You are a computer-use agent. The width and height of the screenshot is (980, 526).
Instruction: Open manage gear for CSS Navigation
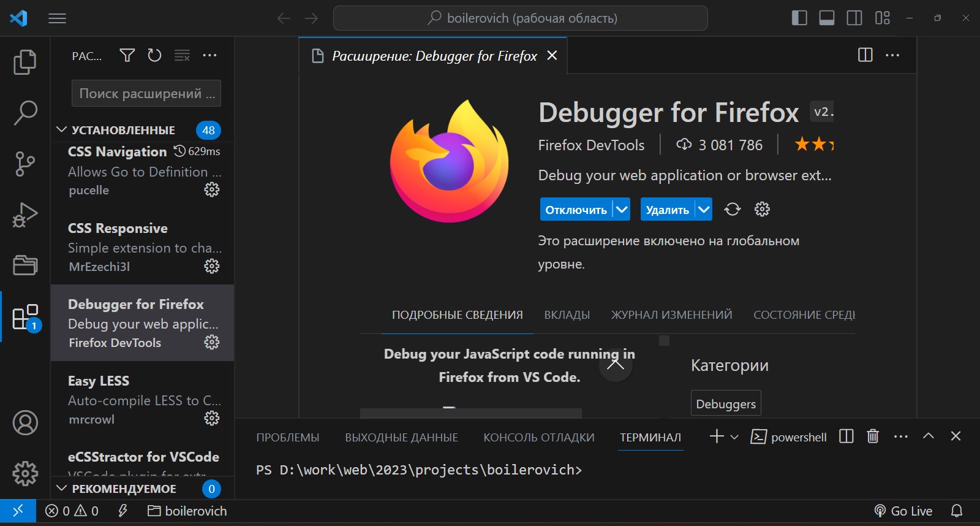point(212,189)
